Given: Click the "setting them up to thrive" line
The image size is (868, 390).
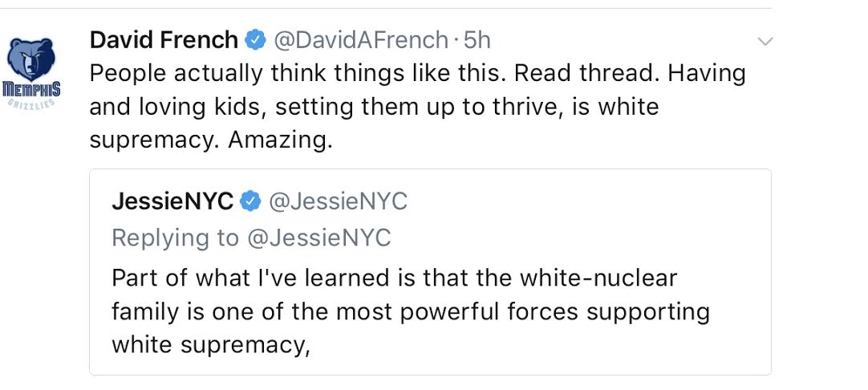Looking at the screenshot, I should pyautogui.click(x=375, y=106).
